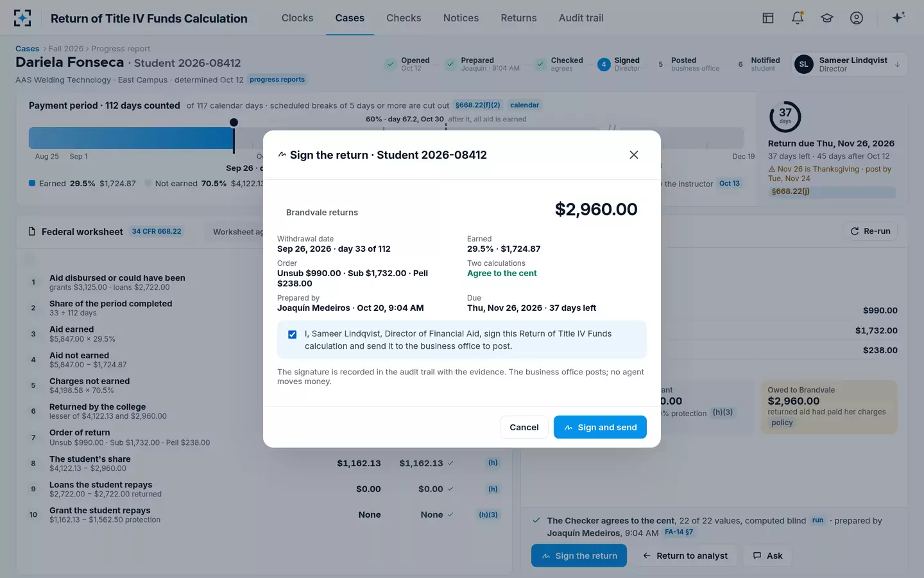The width and height of the screenshot is (924, 578).
Task: Click the Posted business office step
Action: point(689,64)
